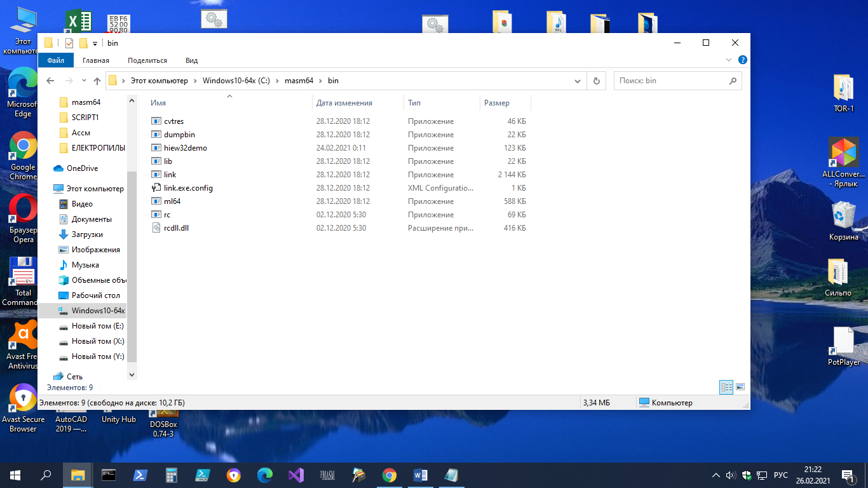Click the masm64 breadcrumb in address bar
Viewport: 868px width, 488px height.
tap(299, 81)
